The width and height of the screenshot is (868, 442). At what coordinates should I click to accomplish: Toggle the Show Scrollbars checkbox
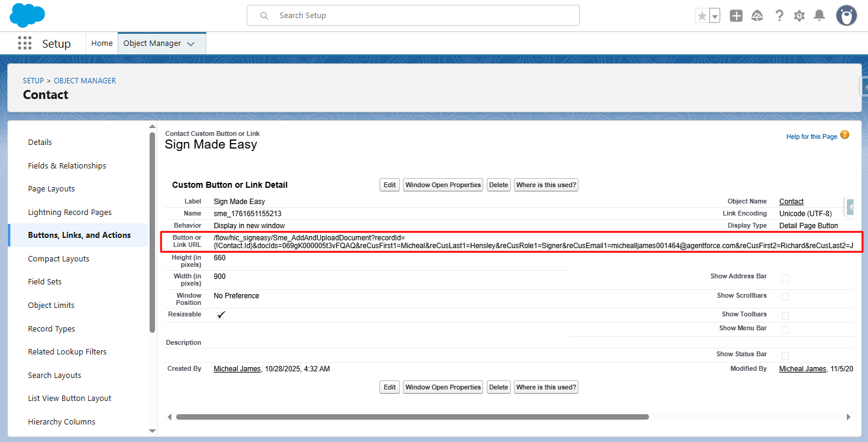[785, 297]
